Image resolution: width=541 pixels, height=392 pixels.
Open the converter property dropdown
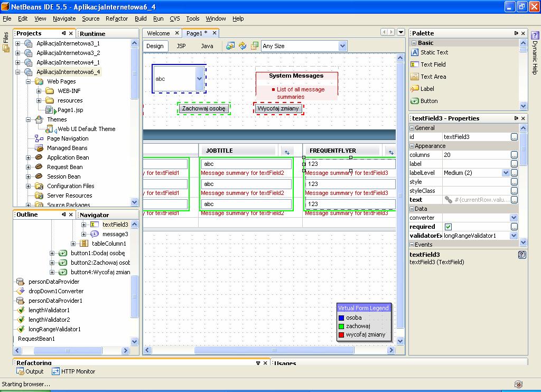tap(514, 218)
